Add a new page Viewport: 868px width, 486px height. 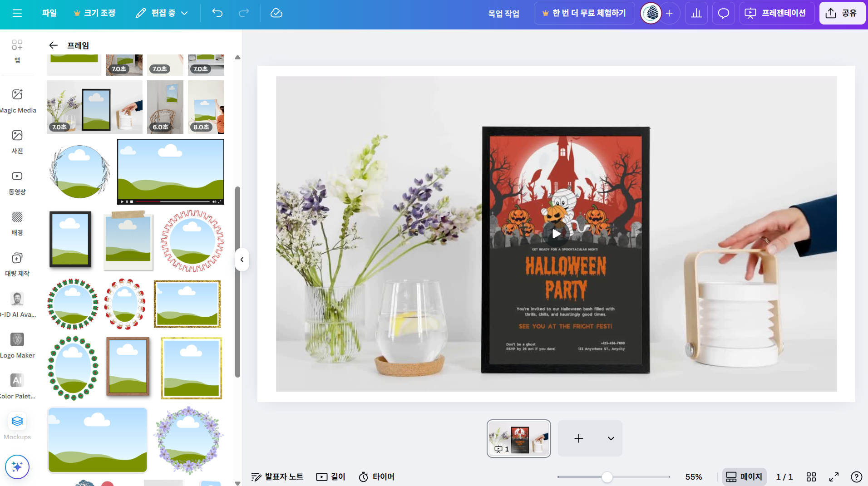(x=579, y=438)
